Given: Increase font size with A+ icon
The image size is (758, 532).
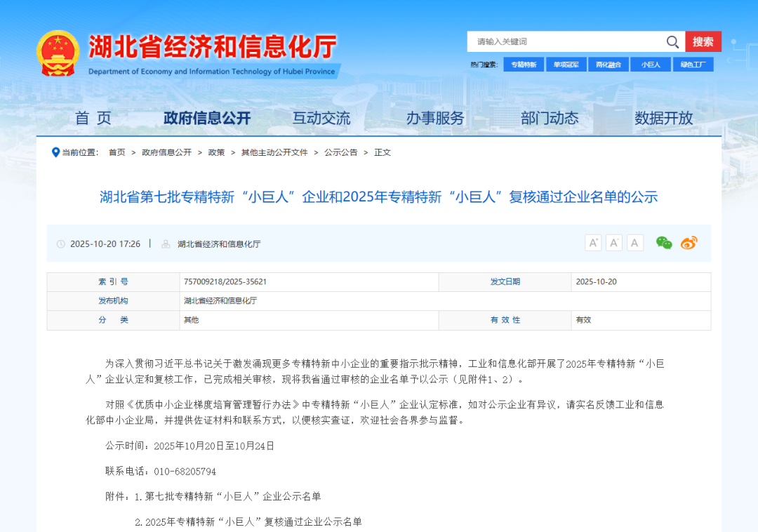Looking at the screenshot, I should [593, 243].
